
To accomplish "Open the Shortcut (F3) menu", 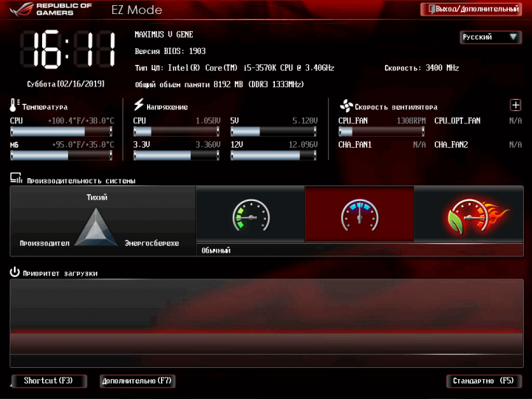I will pyautogui.click(x=50, y=381).
